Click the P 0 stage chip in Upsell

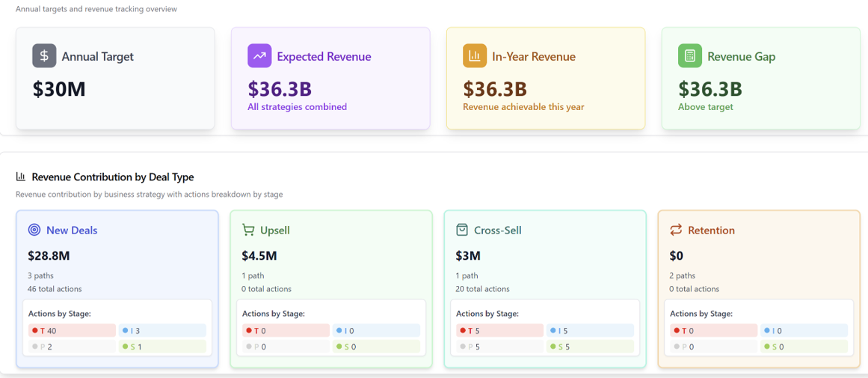point(286,347)
